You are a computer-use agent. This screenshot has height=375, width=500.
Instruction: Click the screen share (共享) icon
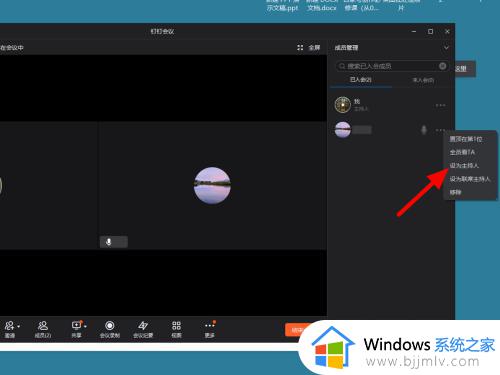click(x=76, y=325)
